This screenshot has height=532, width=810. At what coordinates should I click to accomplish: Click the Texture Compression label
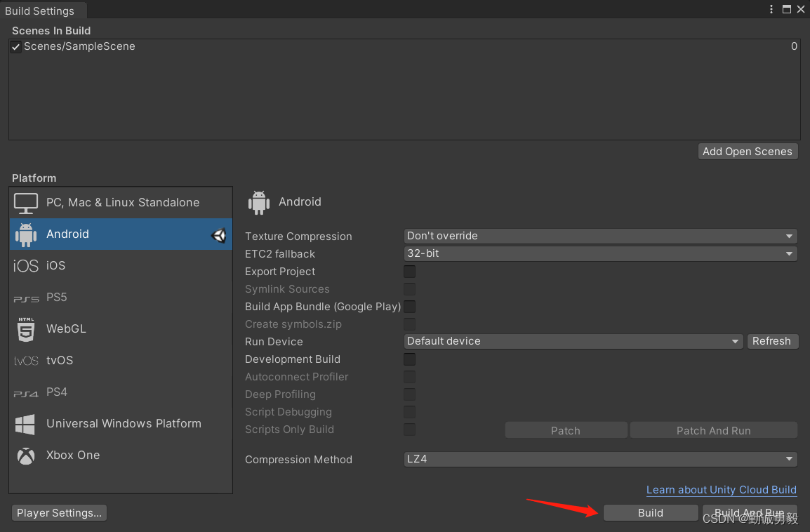pos(298,237)
